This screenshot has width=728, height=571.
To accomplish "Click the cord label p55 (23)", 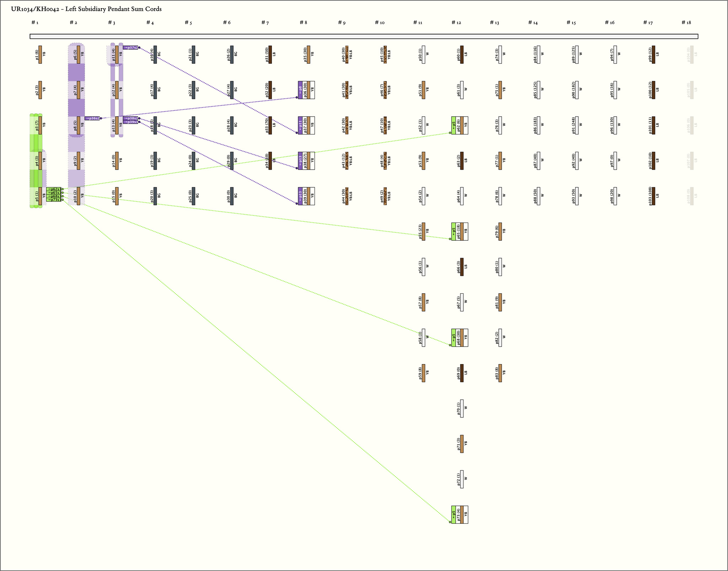I will [x=420, y=232].
